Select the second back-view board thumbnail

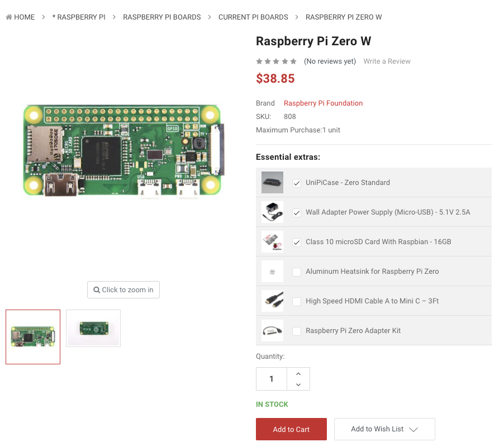pyautogui.click(x=93, y=328)
